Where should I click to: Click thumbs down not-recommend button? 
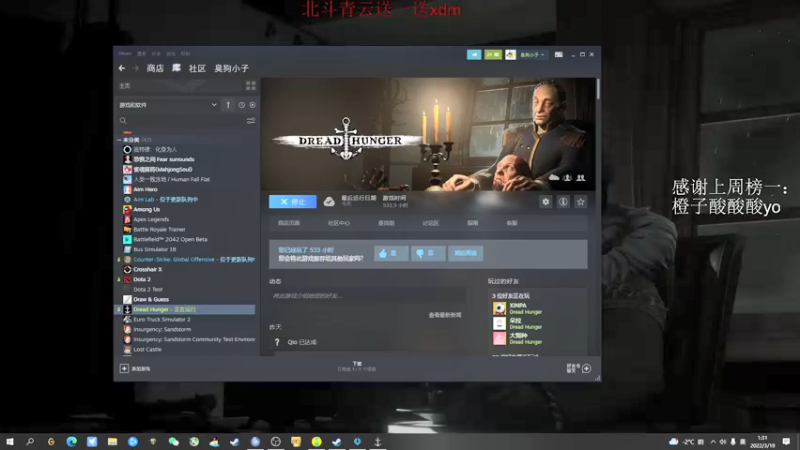[x=428, y=253]
